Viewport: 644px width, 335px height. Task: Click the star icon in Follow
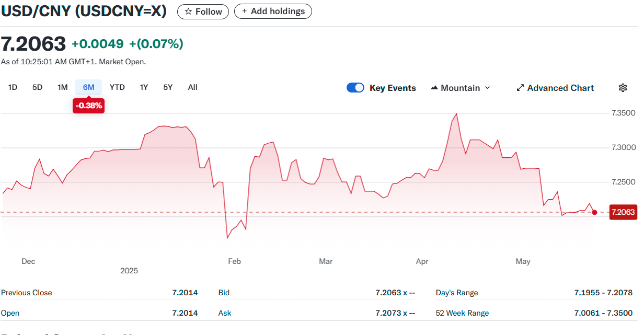pyautogui.click(x=189, y=11)
